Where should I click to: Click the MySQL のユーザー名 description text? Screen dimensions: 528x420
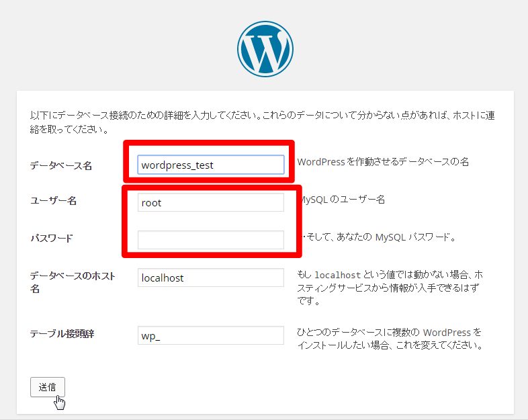coord(341,200)
